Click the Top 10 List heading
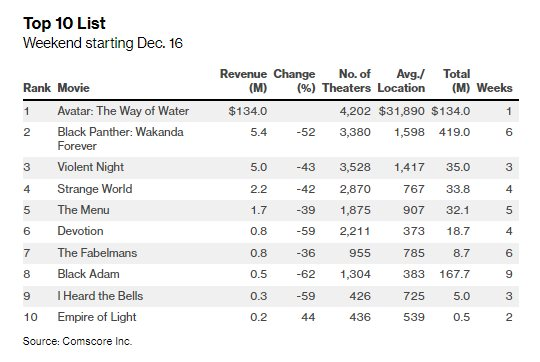Viewport: 540px width, 362px height. pyautogui.click(x=64, y=24)
